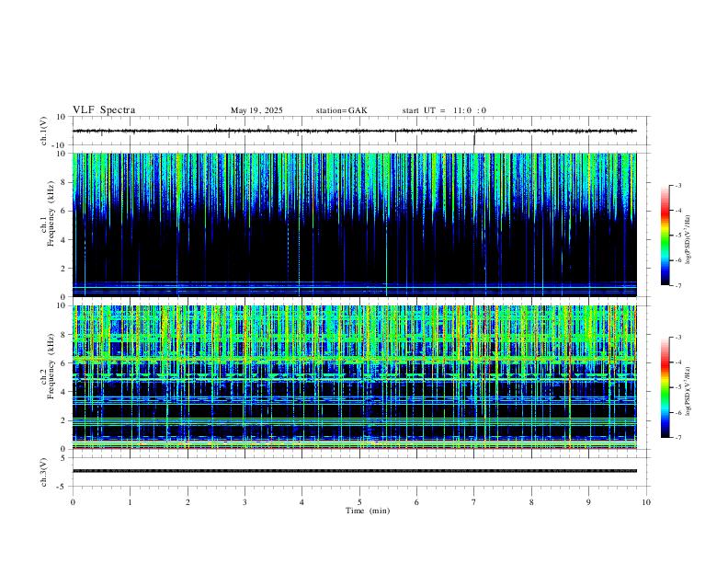
Task: Click the "-3" tick on ch.1 colorbar
Action: click(x=678, y=185)
